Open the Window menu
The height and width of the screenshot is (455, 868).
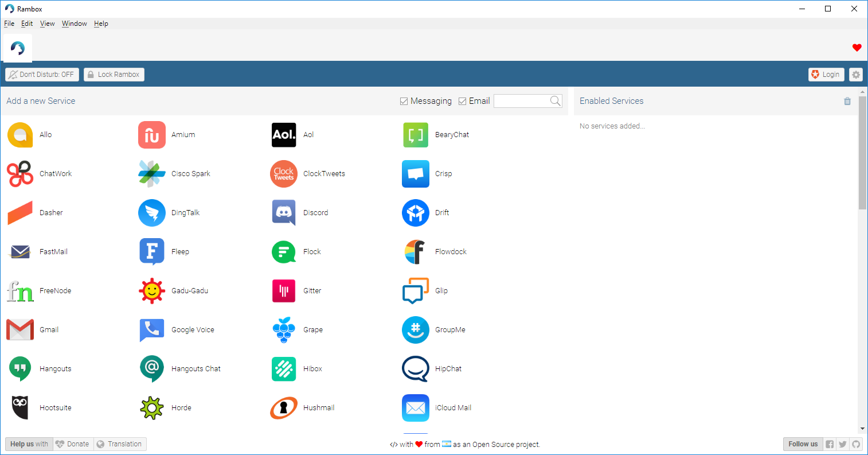pyautogui.click(x=75, y=24)
